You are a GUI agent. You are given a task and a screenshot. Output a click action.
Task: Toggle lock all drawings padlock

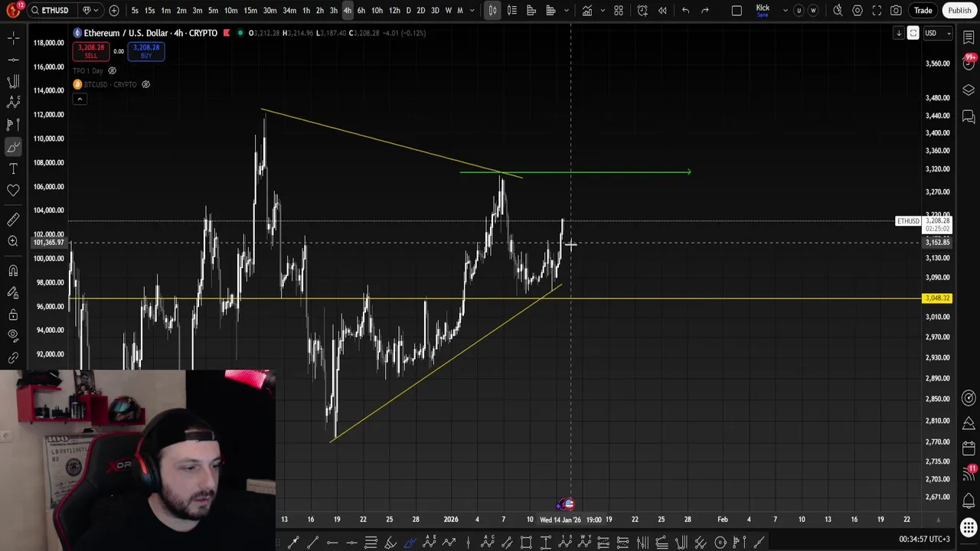tap(13, 315)
